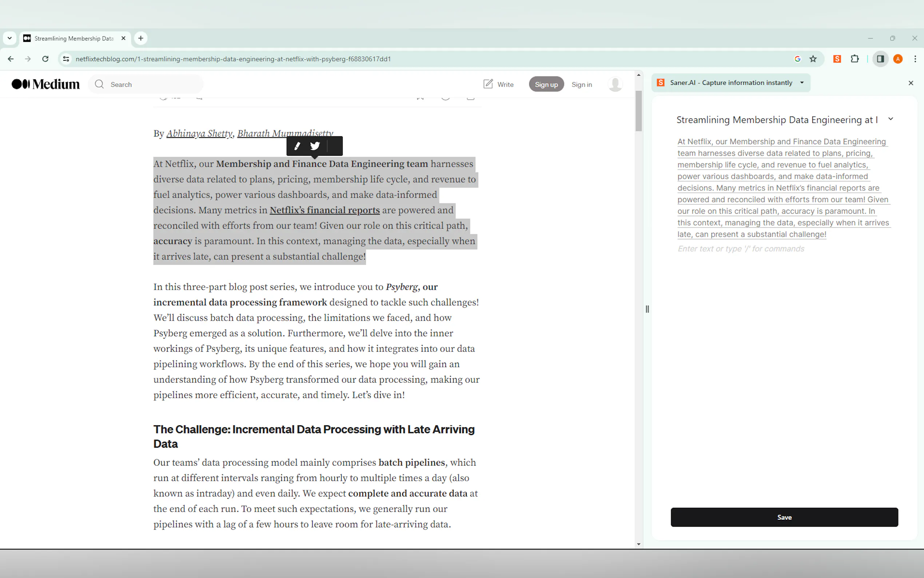Go forward in browser history
Screen dimensions: 924x578
point(28,59)
